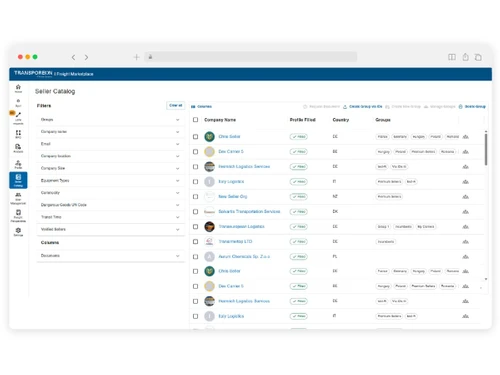Open User Management in the sidebar
Viewport: 500px width, 375px height.
pyautogui.click(x=18, y=199)
